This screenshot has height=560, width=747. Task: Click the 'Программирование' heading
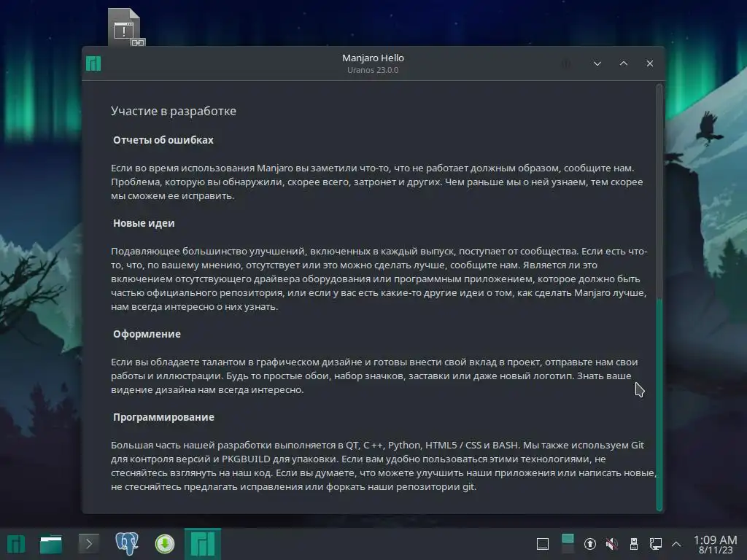tap(163, 417)
